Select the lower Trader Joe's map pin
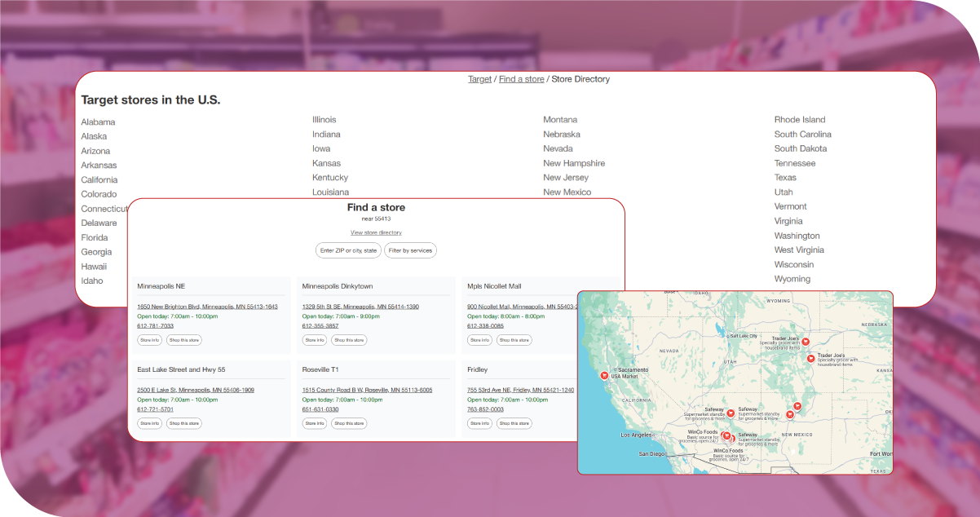 click(x=810, y=358)
